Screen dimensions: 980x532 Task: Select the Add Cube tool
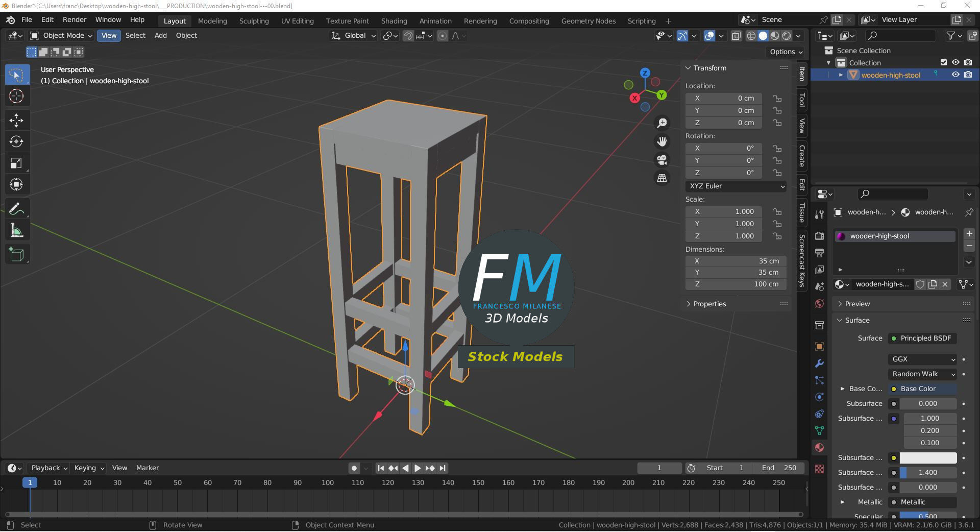point(16,254)
